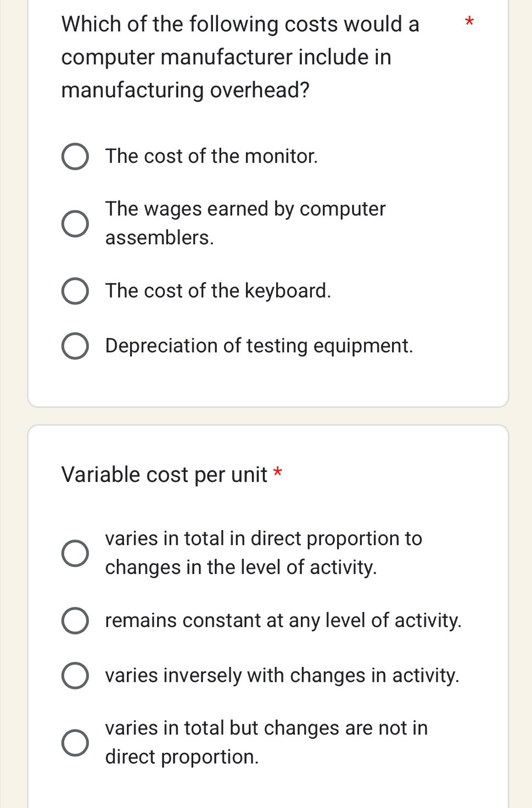Select radio circle for varies in direct proportion
532x808 pixels.
(75, 553)
